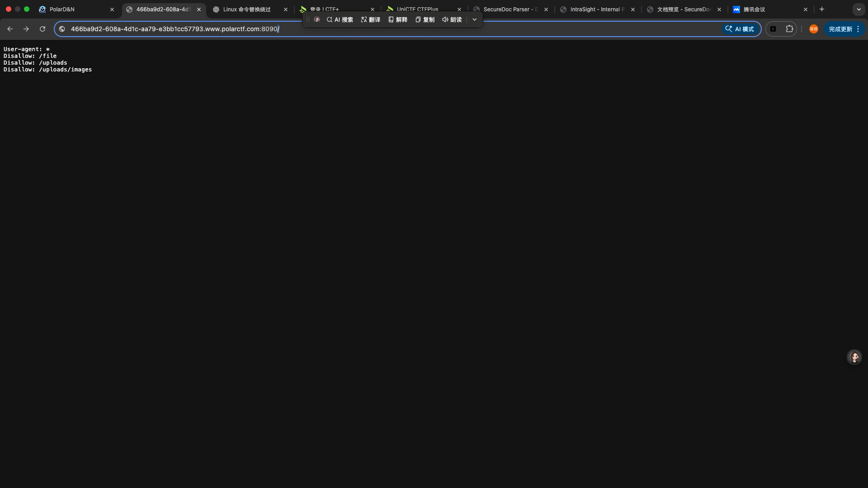Click 复制 copy in floating toolbar

tap(425, 19)
